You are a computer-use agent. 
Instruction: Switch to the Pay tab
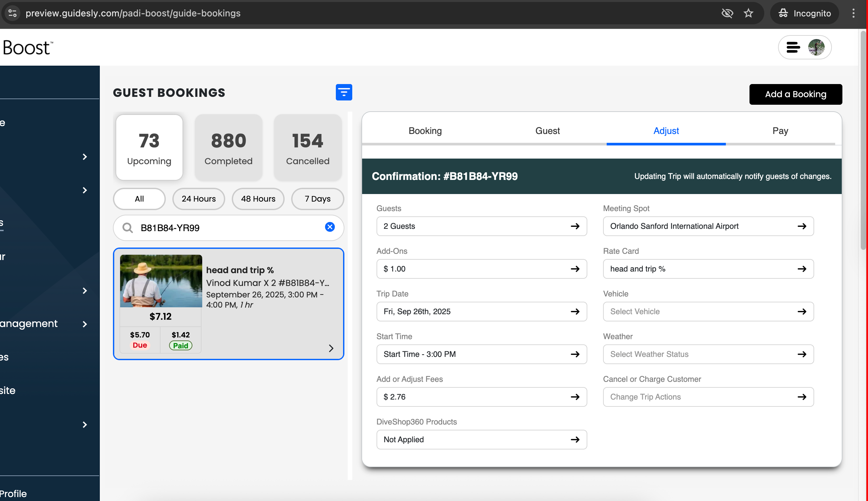[780, 131]
